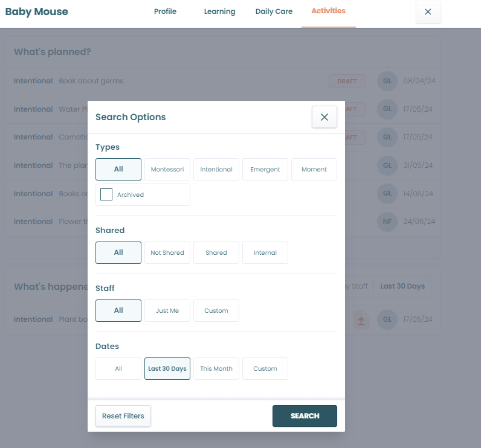Filter types by Montessori
The height and width of the screenshot is (448, 481).
point(167,169)
